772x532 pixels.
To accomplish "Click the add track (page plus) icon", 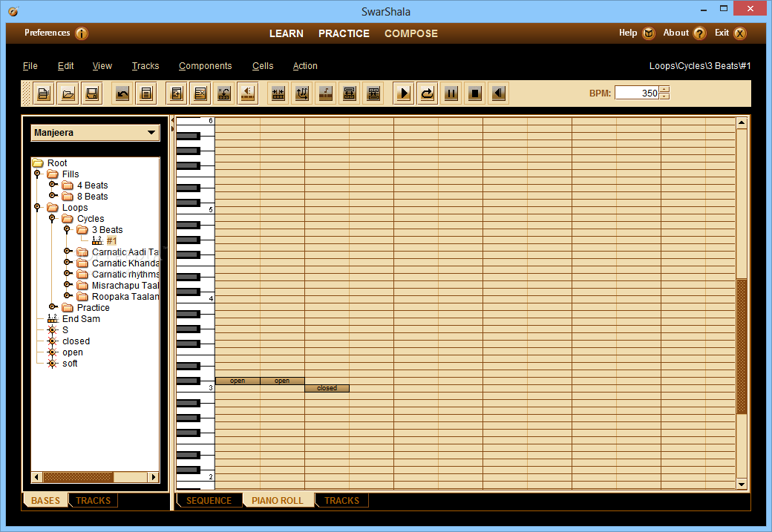I will pyautogui.click(x=176, y=93).
